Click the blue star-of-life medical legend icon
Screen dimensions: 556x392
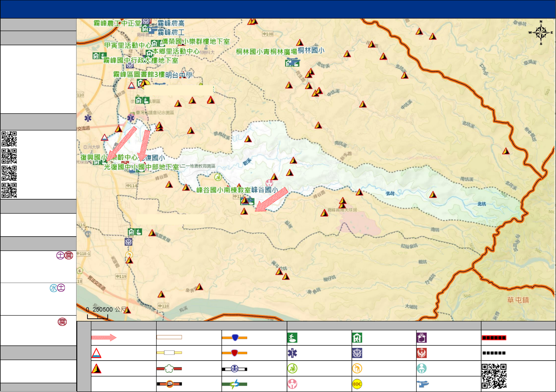coord(292,353)
